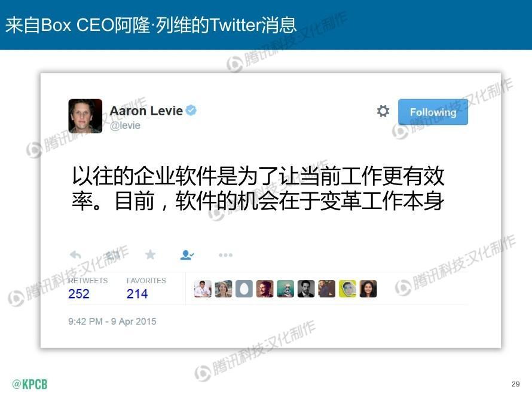This screenshot has width=532, height=399.
Task: Click the 9:42 PM - 9 Apr 2015 timestamp
Action: (112, 321)
